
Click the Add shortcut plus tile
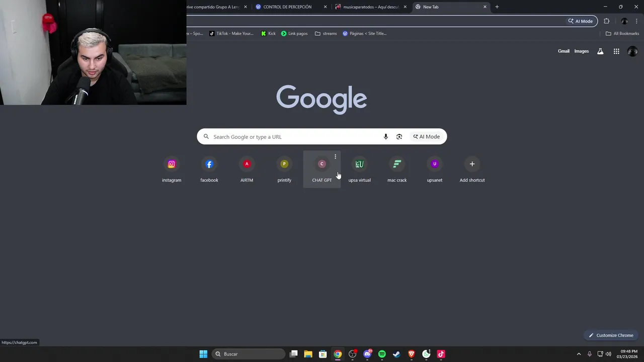point(472,169)
